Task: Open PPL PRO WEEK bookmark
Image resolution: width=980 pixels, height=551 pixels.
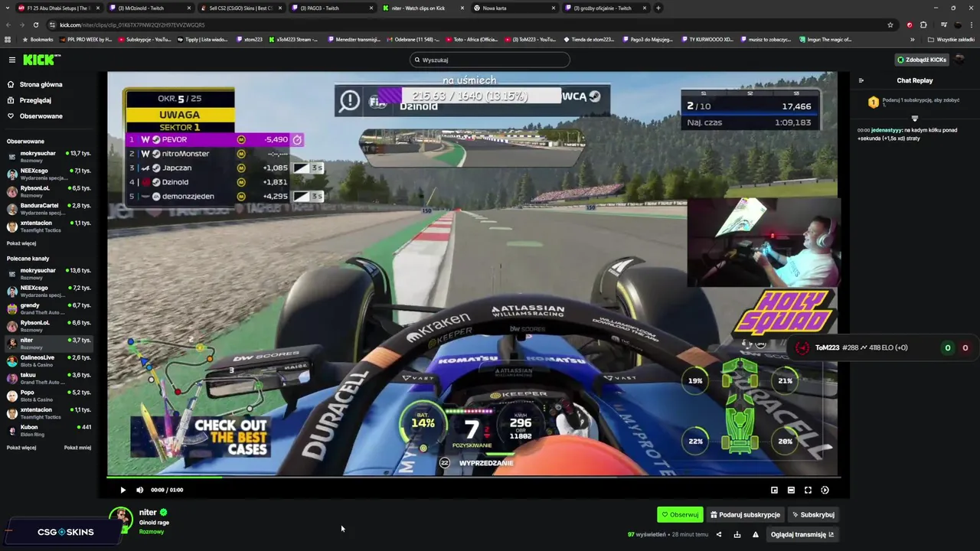Action: coord(86,39)
